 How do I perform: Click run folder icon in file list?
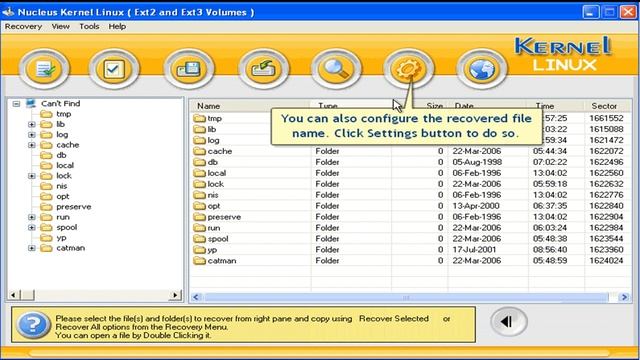coord(199,228)
